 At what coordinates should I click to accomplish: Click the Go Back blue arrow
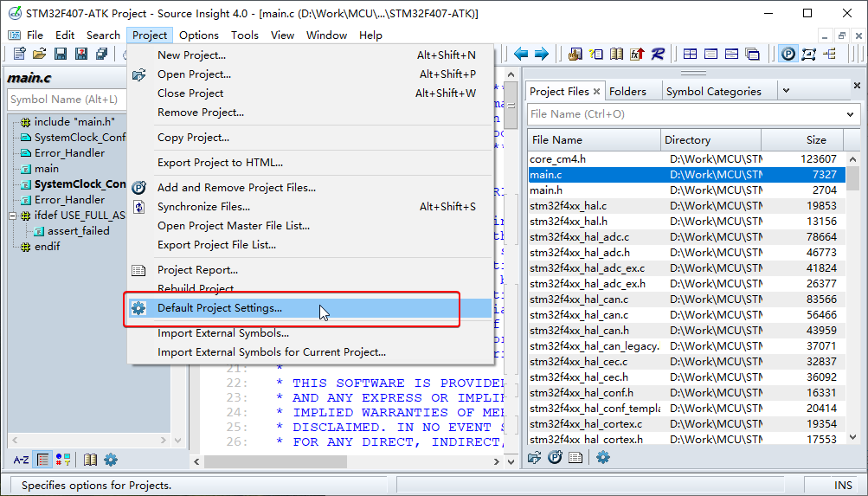click(522, 54)
